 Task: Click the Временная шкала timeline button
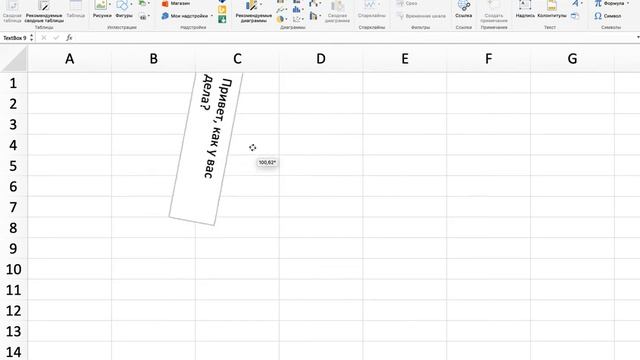click(421, 16)
